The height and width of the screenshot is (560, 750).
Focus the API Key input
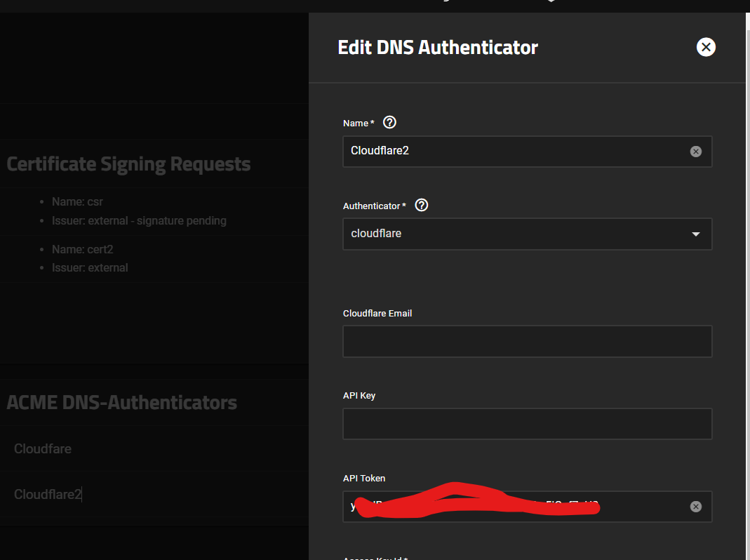click(526, 423)
